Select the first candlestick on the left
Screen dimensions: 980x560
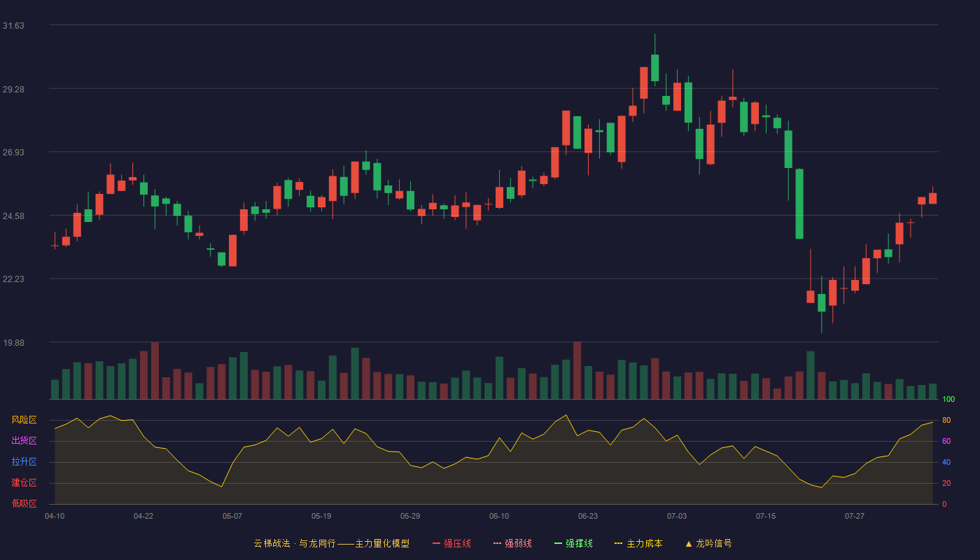point(55,245)
